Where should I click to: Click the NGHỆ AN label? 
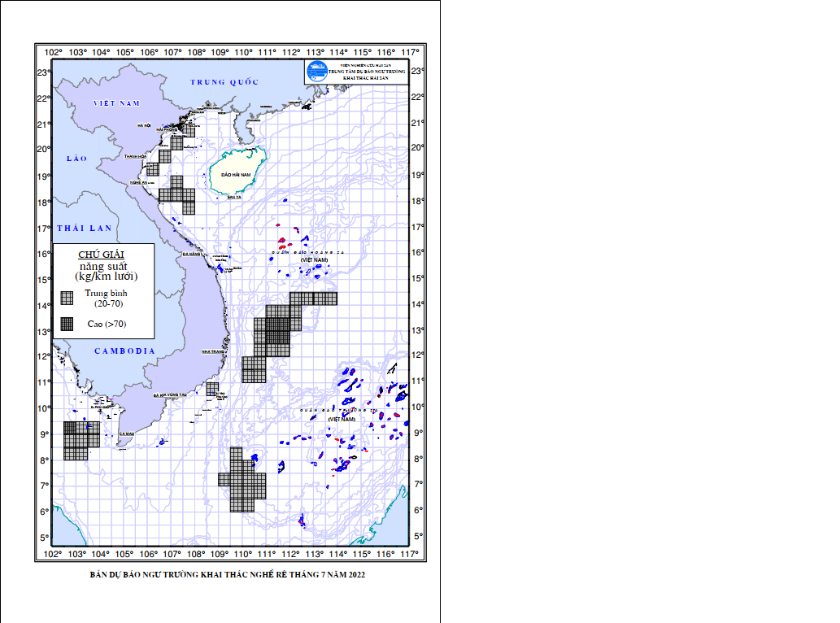point(138,183)
